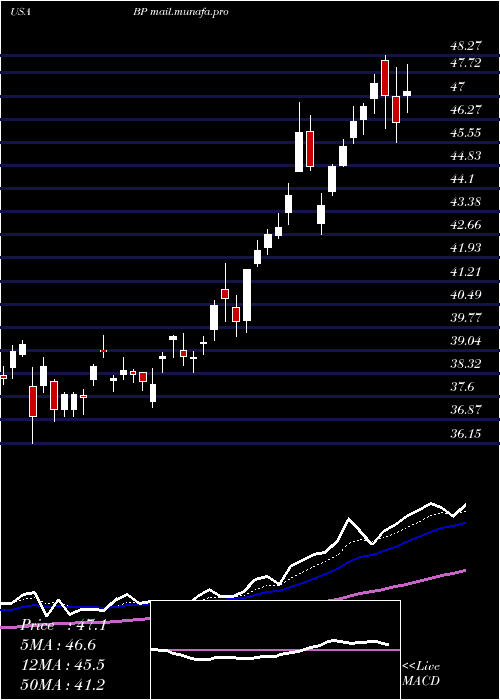The width and height of the screenshot is (500, 700).
Task: Select the 50MA : 41.2 readout
Action: [x=63, y=684]
